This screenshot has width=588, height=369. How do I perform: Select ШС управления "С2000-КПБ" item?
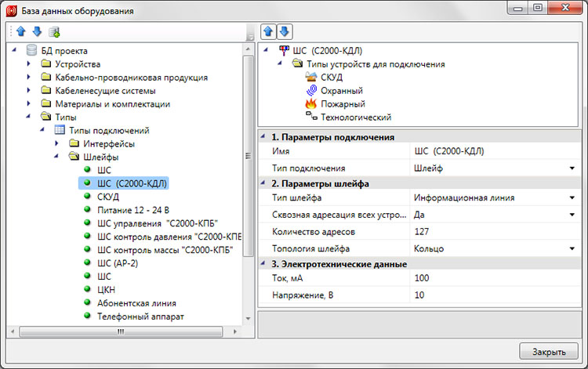158,223
